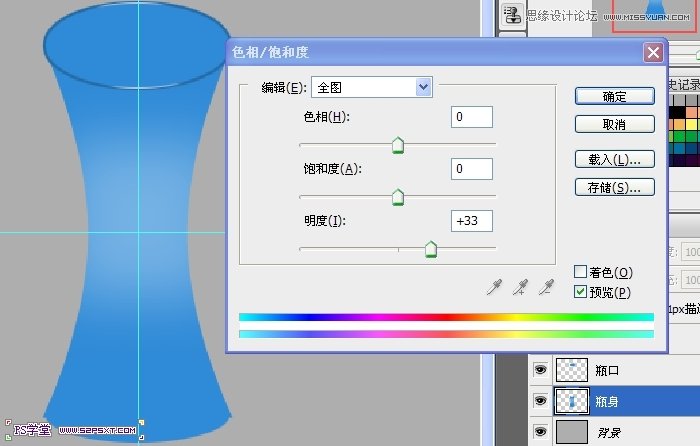Uncheck the 预览(P) preview checkbox
The width and height of the screenshot is (700, 446).
[580, 292]
